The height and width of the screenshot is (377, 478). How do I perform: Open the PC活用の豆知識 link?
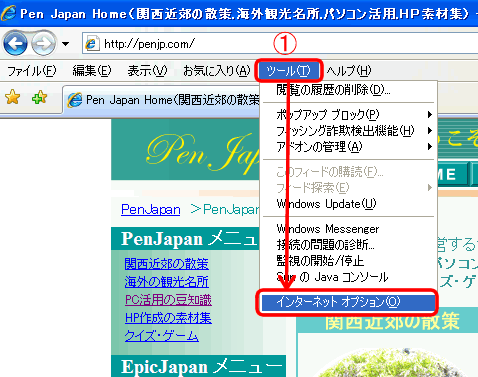[168, 300]
